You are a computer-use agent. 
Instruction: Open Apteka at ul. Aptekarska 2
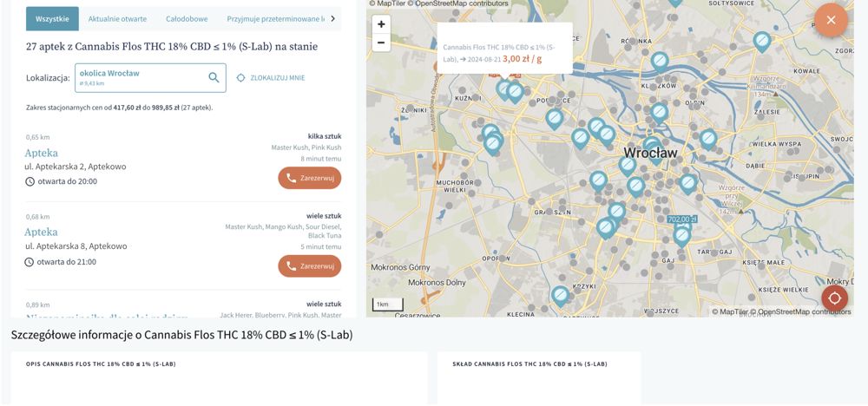tap(41, 153)
